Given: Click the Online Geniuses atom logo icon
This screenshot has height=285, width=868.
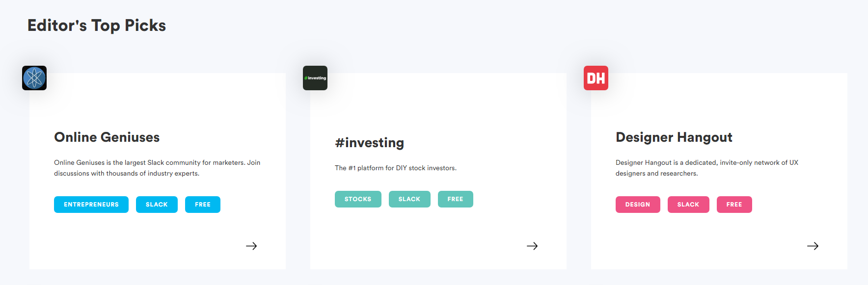Looking at the screenshot, I should pos(34,78).
